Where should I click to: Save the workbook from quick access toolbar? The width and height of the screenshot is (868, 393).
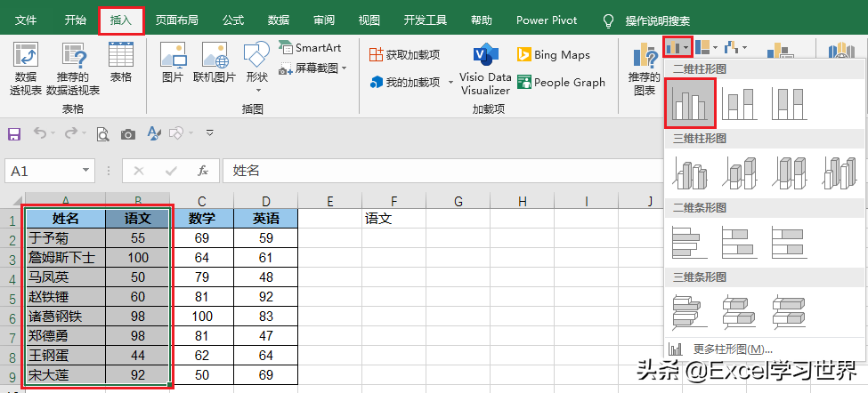[14, 133]
